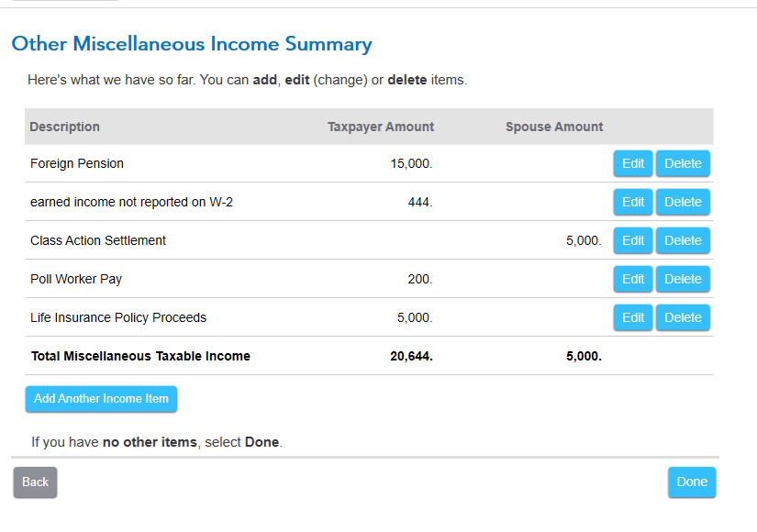Click the 20,644 taxpayer total amount
757x532 pixels.
411,356
